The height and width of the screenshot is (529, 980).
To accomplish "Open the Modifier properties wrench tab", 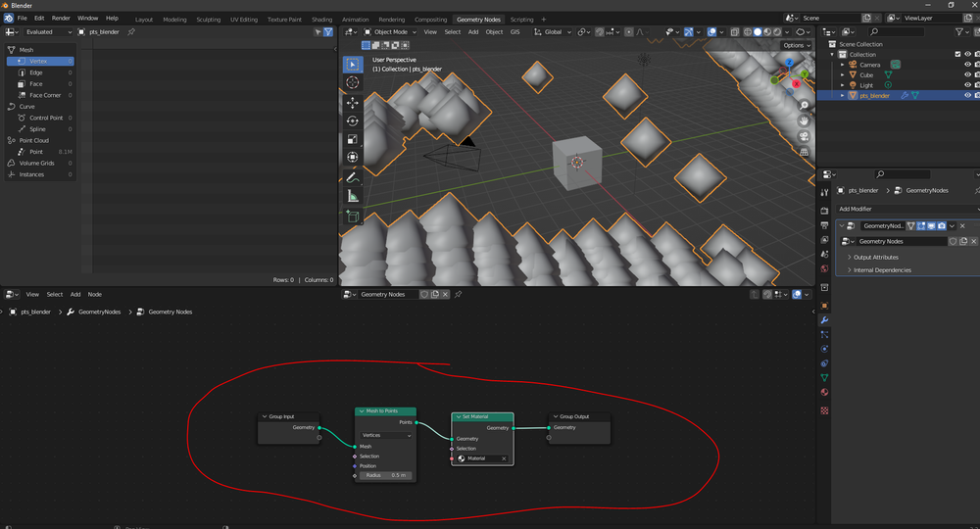I will [x=824, y=319].
